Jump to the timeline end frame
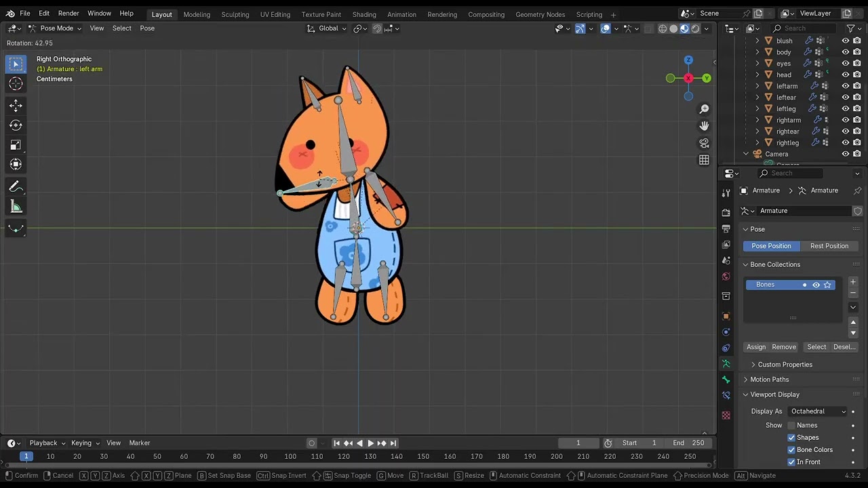This screenshot has height=488, width=868. (393, 443)
